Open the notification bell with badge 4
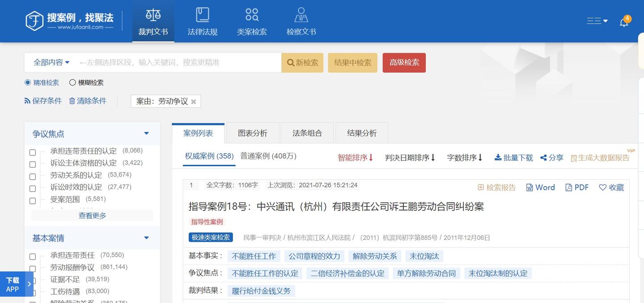644x303 pixels. point(623,21)
